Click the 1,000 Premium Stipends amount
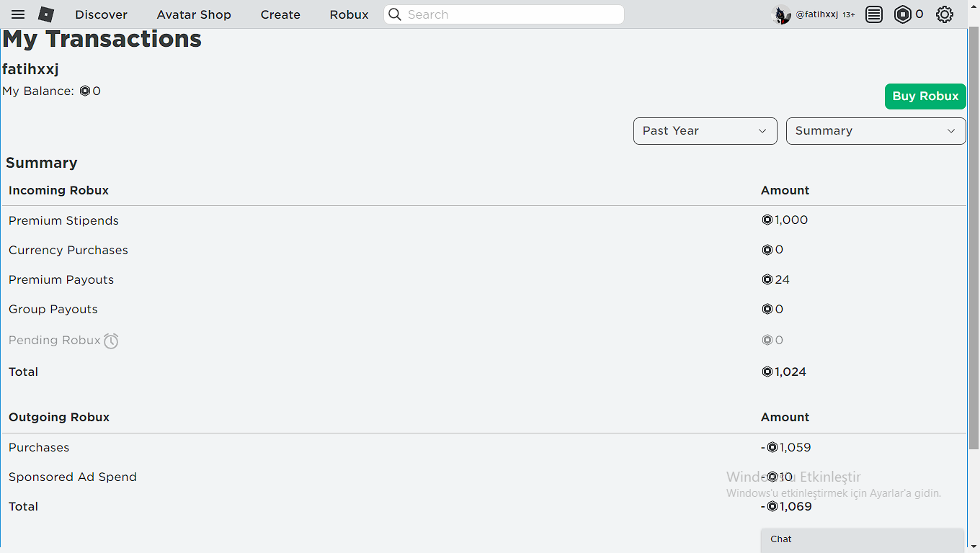Screen dimensions: 980x553 [x=785, y=220]
